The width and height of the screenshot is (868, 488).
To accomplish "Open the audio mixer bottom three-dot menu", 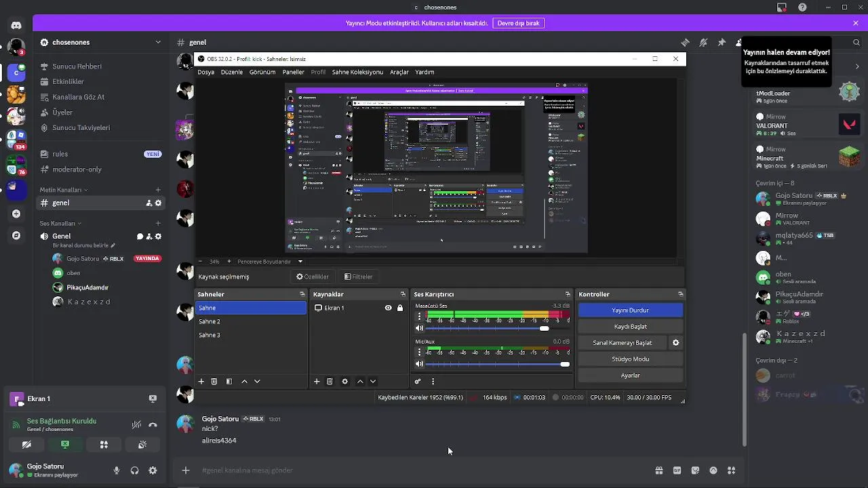I will click(433, 382).
